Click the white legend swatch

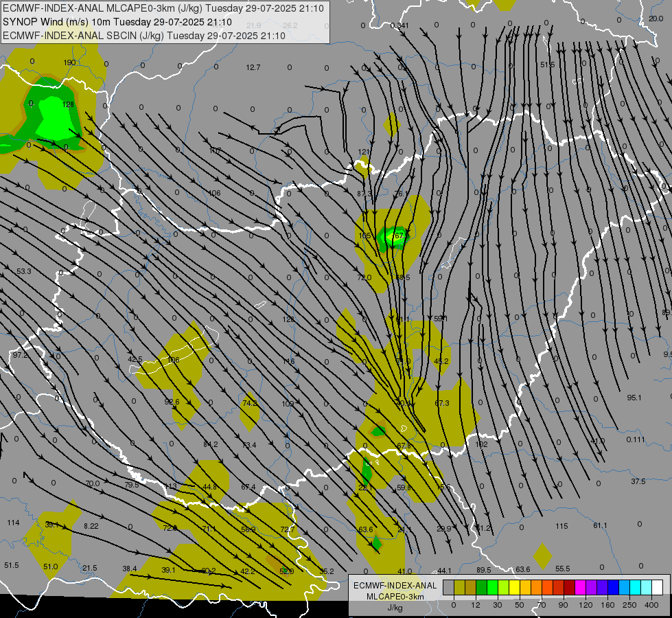(x=657, y=588)
